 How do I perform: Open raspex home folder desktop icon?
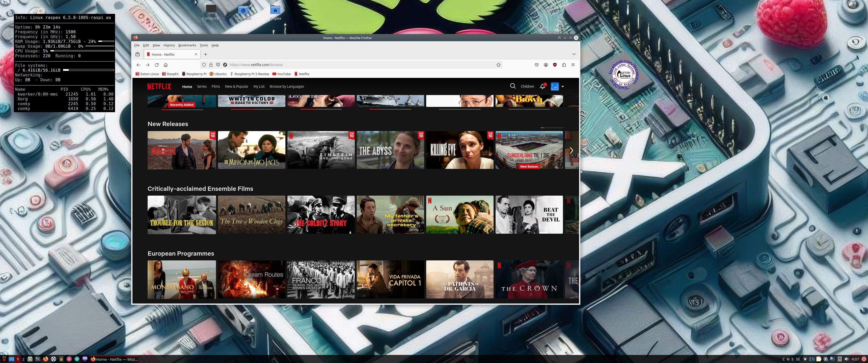point(275,12)
